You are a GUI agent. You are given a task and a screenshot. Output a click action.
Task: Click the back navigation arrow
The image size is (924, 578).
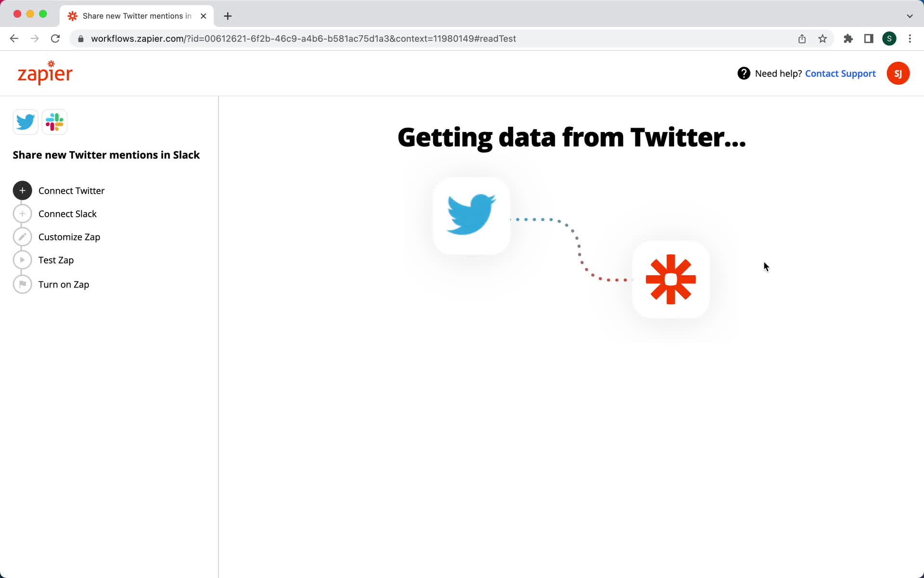tap(13, 38)
